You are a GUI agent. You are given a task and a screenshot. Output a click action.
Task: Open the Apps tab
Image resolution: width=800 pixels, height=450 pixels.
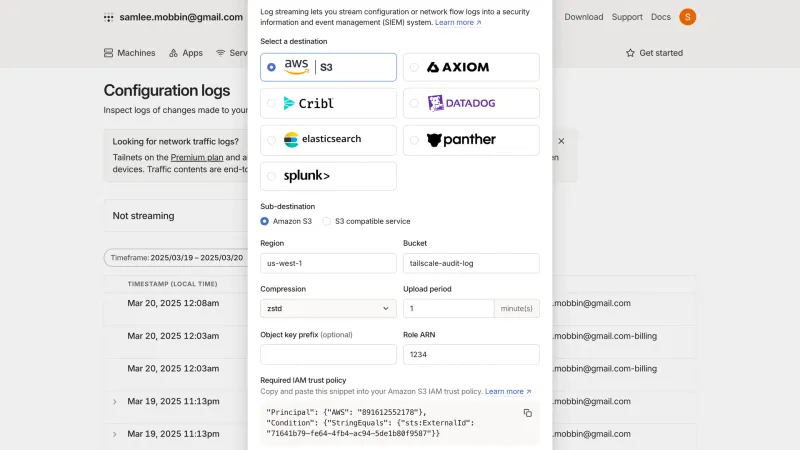[x=186, y=53]
